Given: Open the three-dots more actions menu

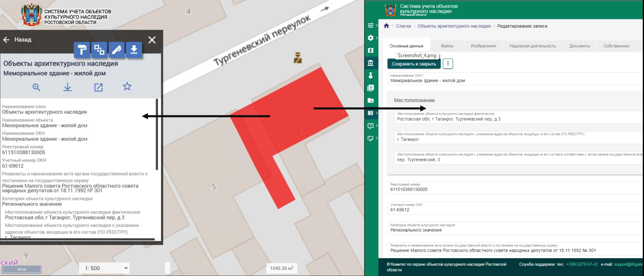Looking at the screenshot, I should 448,64.
